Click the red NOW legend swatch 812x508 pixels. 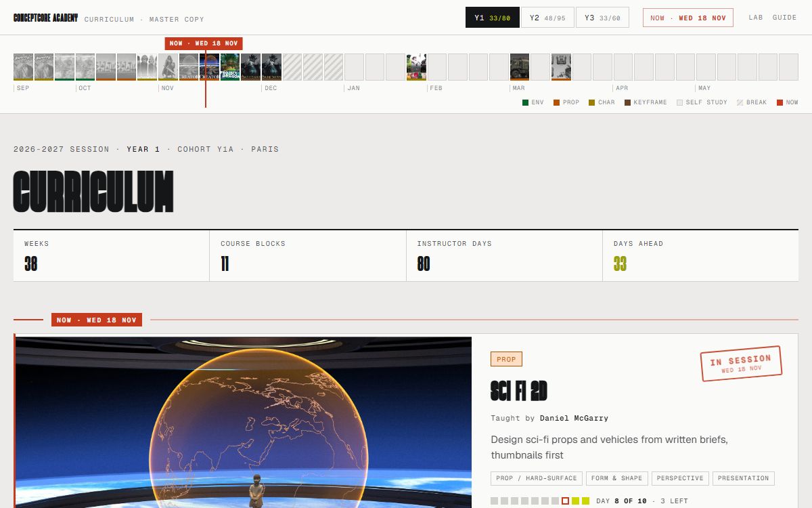tap(780, 102)
